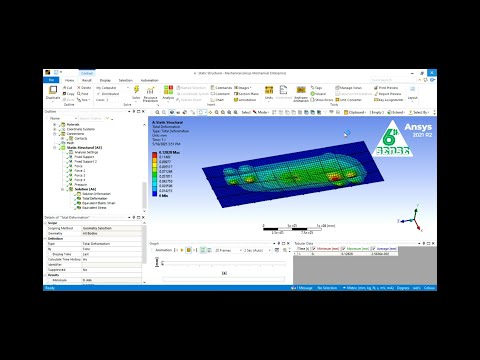Screen dimensions: 480x360
Task: Select Equivalent Stress in outline tree
Action: click(94, 208)
